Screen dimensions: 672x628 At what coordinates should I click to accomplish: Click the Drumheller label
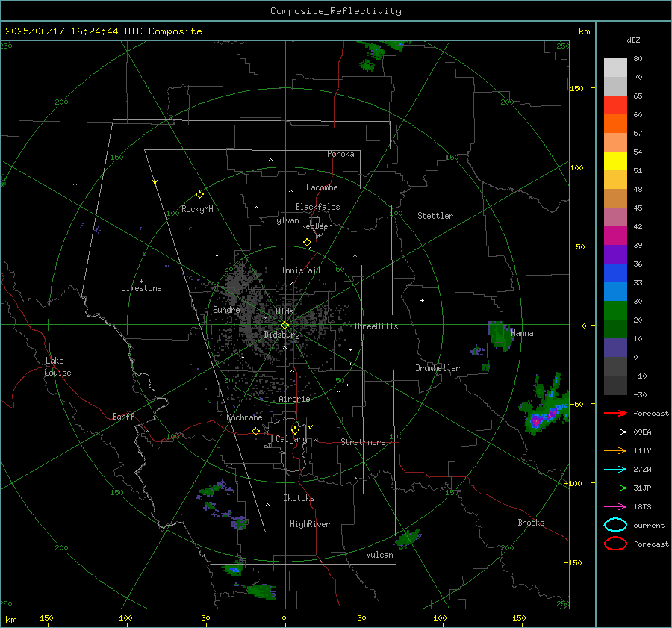(x=438, y=368)
